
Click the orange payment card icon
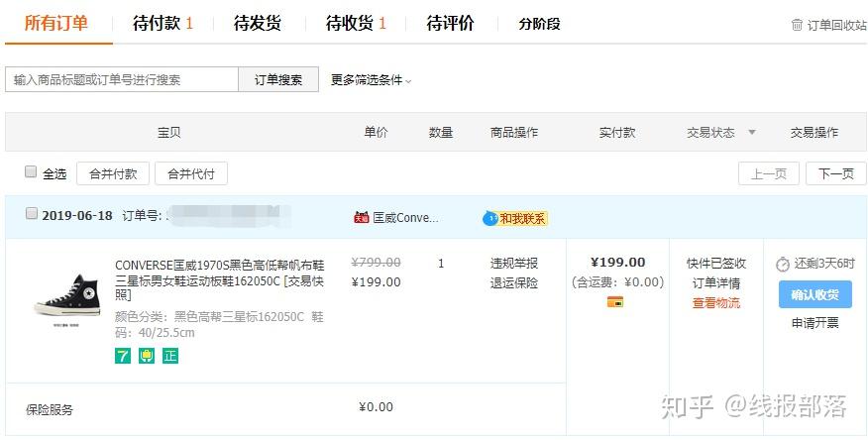615,301
